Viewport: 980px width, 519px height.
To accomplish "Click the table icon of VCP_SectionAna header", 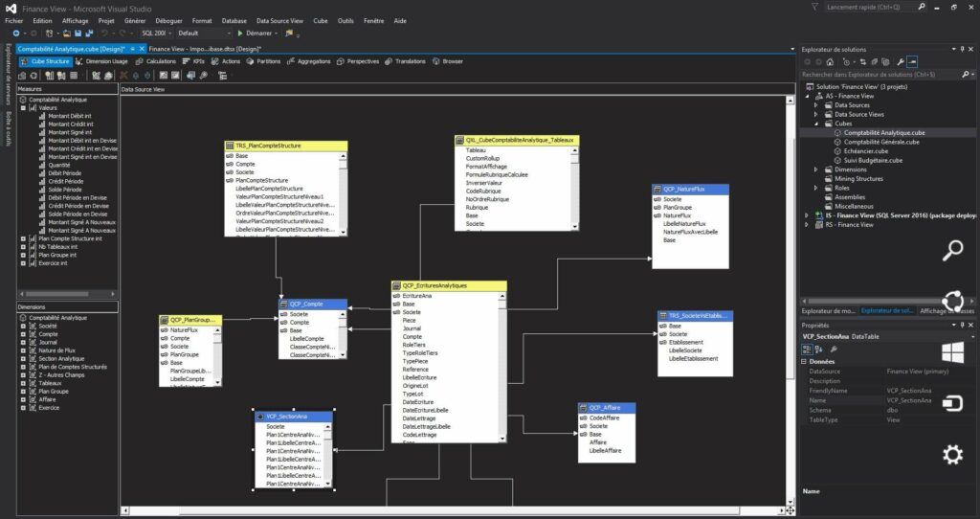I will coord(260,417).
